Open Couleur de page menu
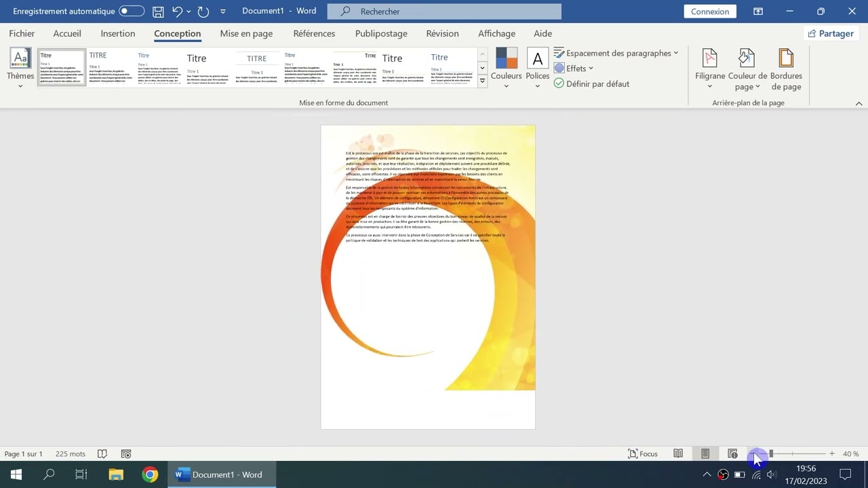The width and height of the screenshot is (868, 488). click(747, 68)
